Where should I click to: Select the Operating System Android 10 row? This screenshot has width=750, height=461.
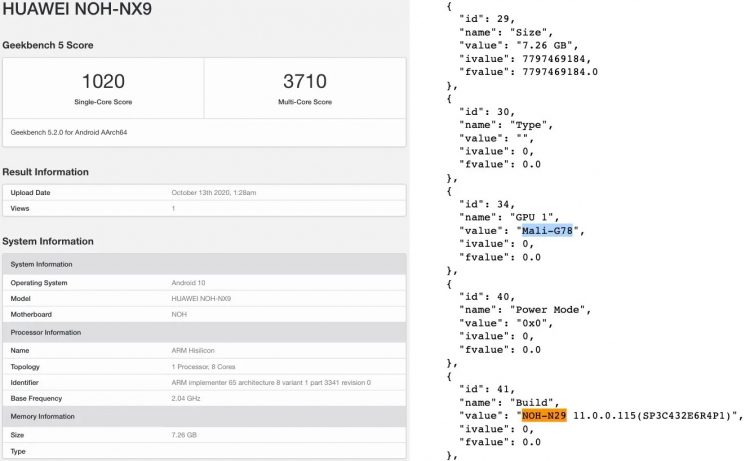(x=204, y=283)
